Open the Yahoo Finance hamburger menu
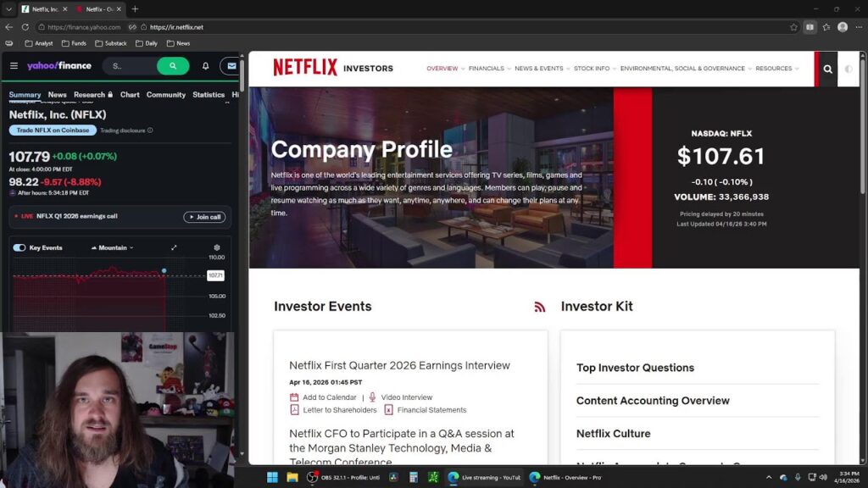868x488 pixels. click(14, 66)
